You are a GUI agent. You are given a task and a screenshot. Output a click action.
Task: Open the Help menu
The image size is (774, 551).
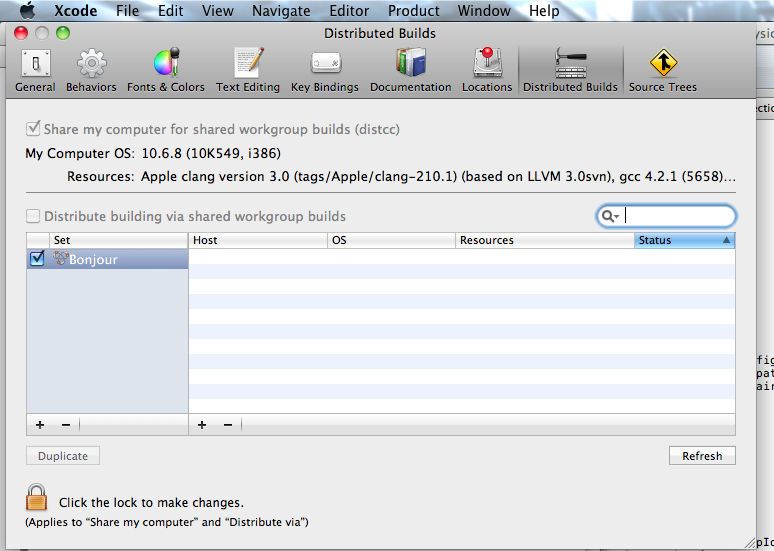click(544, 10)
